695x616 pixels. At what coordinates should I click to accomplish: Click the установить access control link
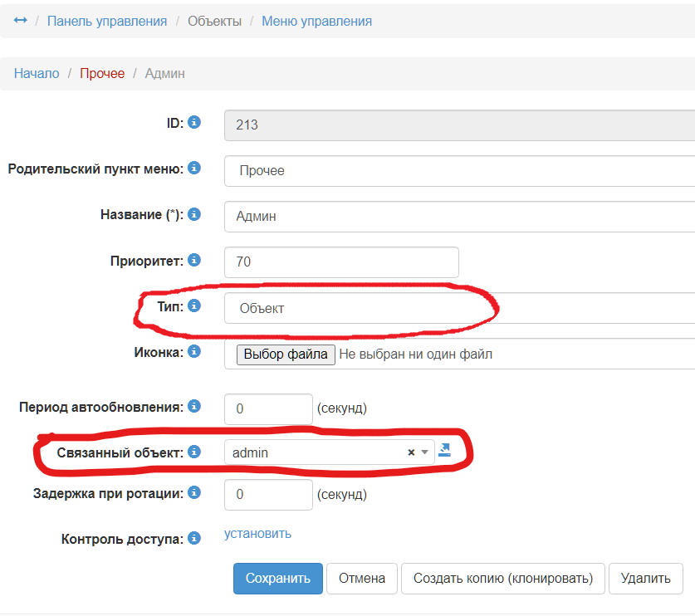[x=257, y=534]
